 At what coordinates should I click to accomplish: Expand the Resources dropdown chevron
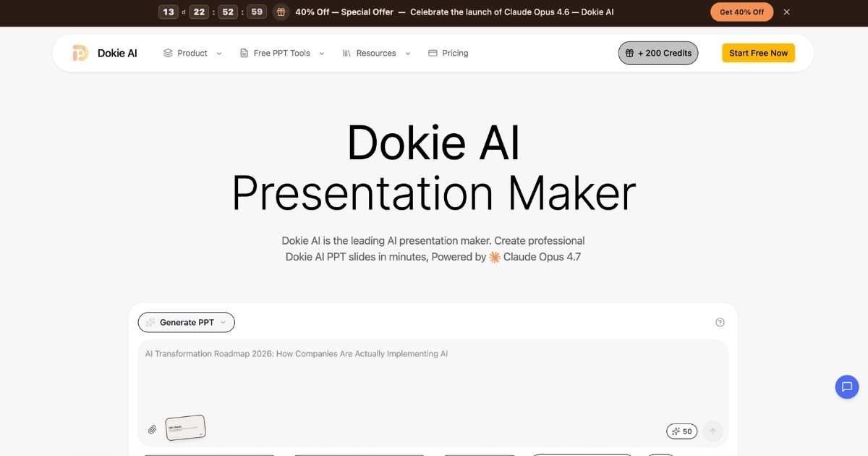(408, 54)
